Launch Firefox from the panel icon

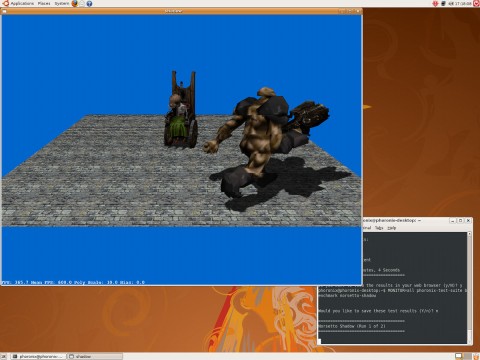tap(75, 3)
